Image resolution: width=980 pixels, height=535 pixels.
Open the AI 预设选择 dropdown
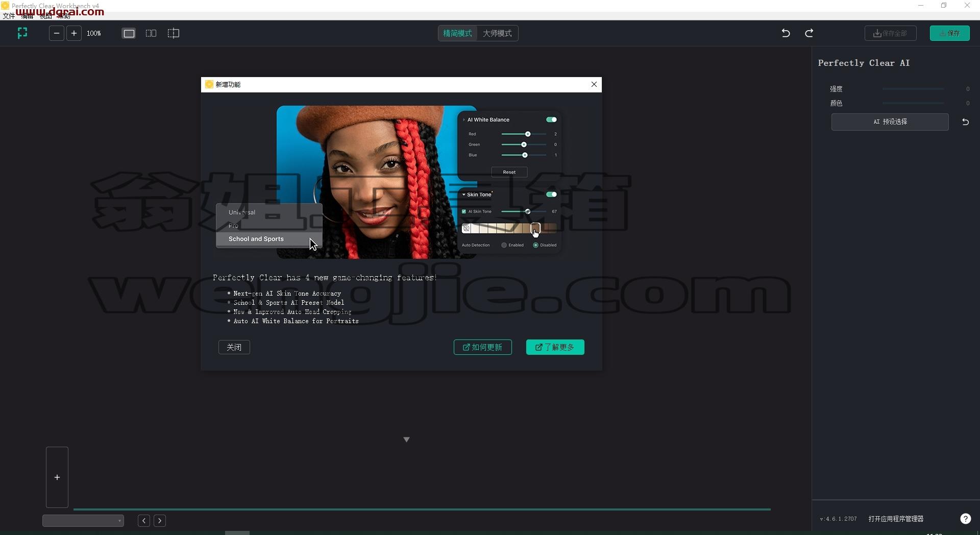890,122
